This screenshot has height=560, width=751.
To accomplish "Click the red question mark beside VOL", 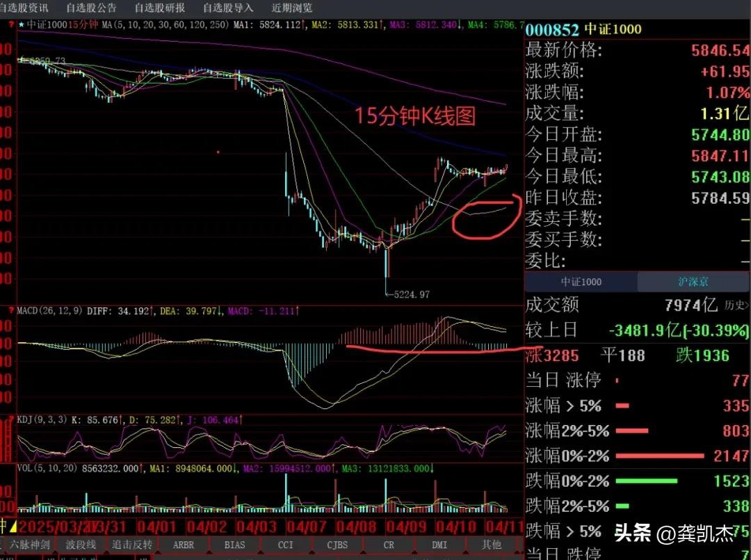I will coord(11,469).
